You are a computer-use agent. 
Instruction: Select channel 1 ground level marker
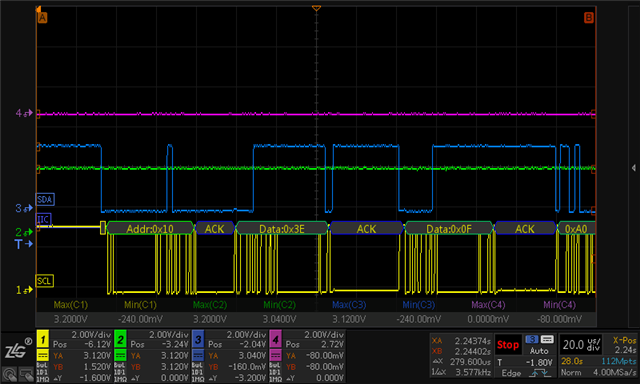[24, 290]
